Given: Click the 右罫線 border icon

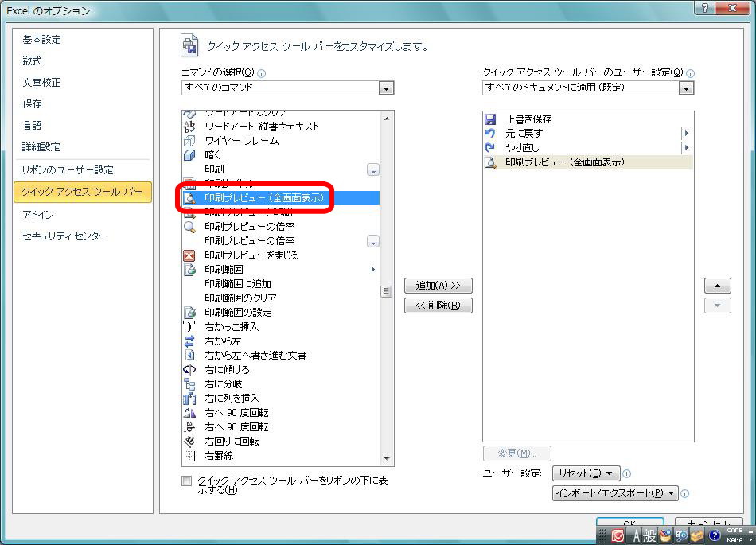Looking at the screenshot, I should click(189, 456).
